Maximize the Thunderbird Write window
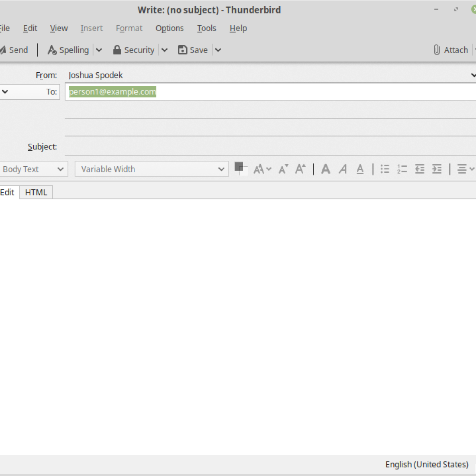The height and width of the screenshot is (476, 476). [x=456, y=10]
